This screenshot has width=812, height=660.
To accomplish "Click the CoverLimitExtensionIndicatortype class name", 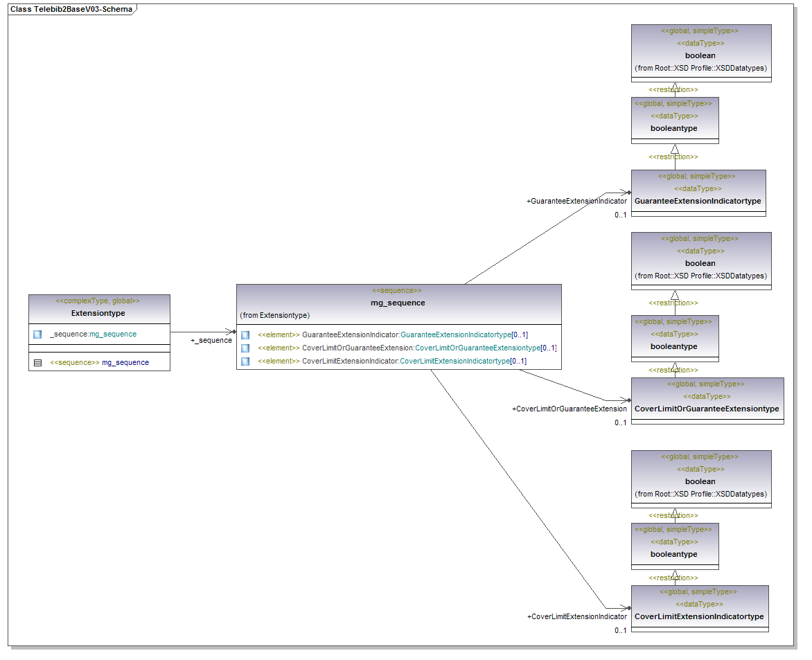I will pyautogui.click(x=699, y=616).
